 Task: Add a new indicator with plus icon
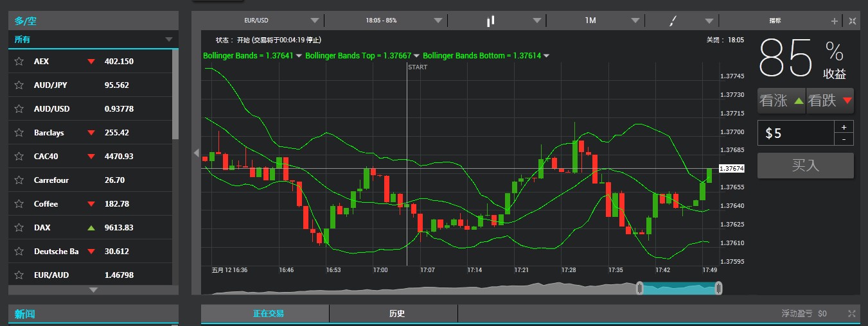pos(835,21)
